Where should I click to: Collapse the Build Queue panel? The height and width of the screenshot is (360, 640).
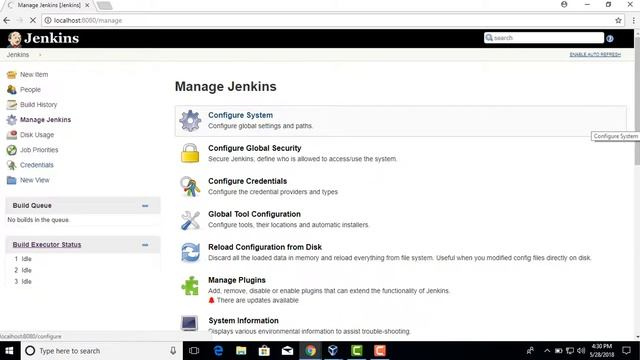tap(145, 206)
